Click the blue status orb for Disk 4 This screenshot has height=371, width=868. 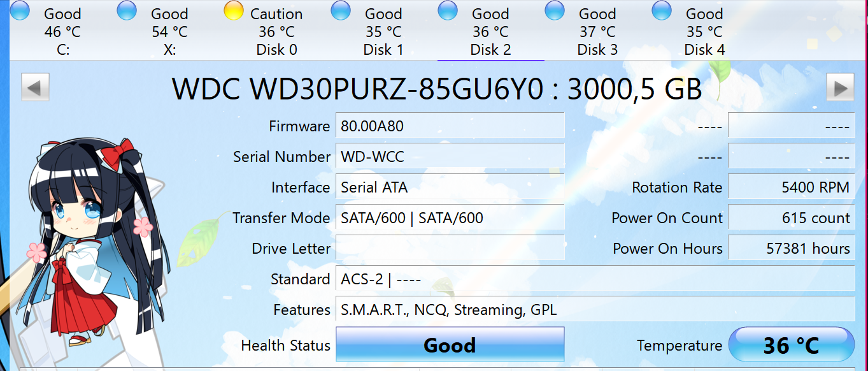click(x=662, y=10)
